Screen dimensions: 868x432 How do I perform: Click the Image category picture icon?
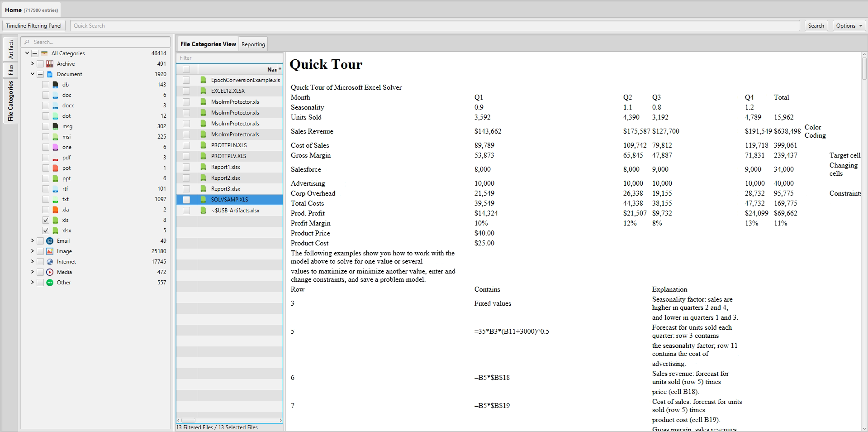click(x=50, y=251)
